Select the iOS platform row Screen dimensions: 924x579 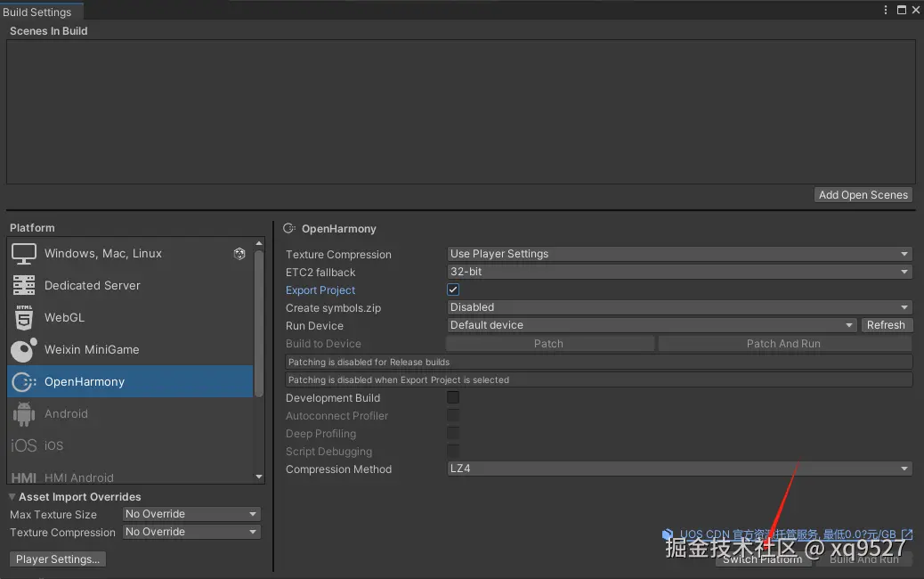[x=130, y=445]
